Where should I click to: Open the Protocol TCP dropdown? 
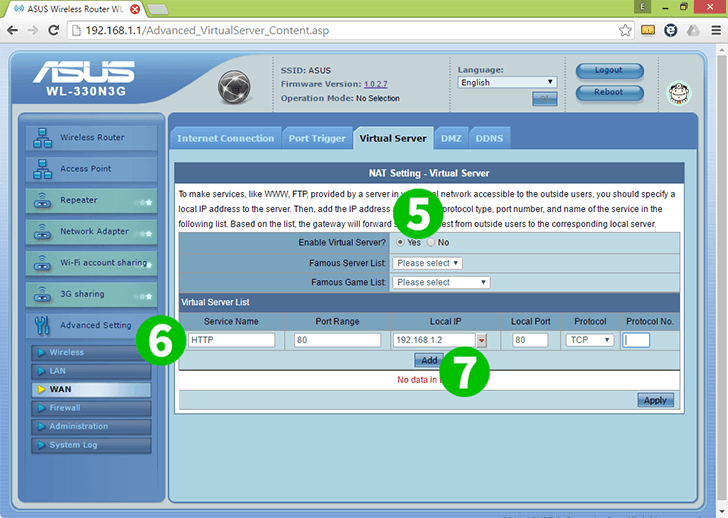(x=590, y=340)
